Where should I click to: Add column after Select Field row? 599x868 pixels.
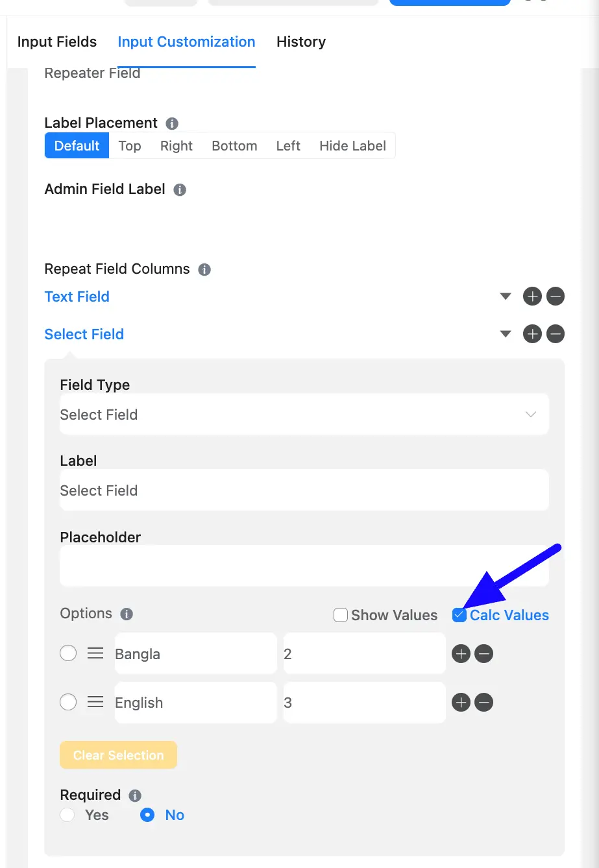click(x=532, y=334)
